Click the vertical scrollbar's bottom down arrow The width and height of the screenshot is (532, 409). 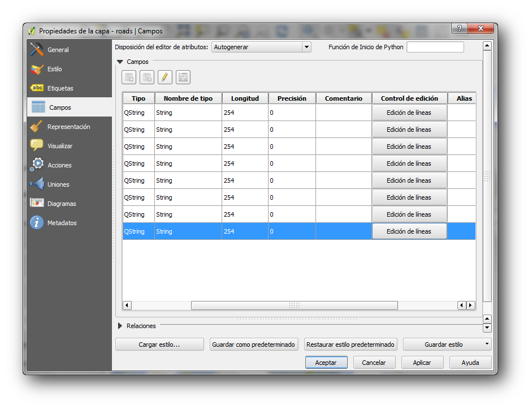tap(487, 328)
